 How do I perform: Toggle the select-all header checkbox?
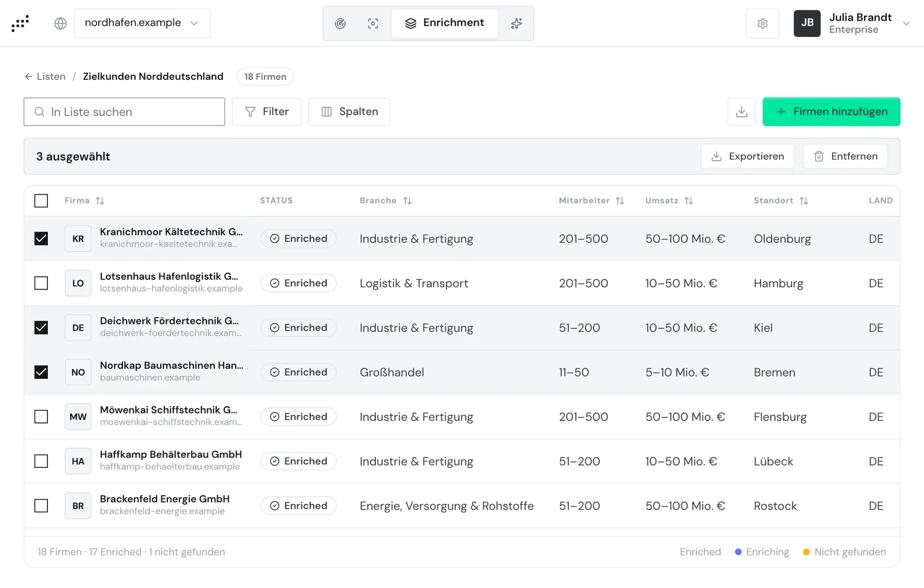click(x=41, y=200)
